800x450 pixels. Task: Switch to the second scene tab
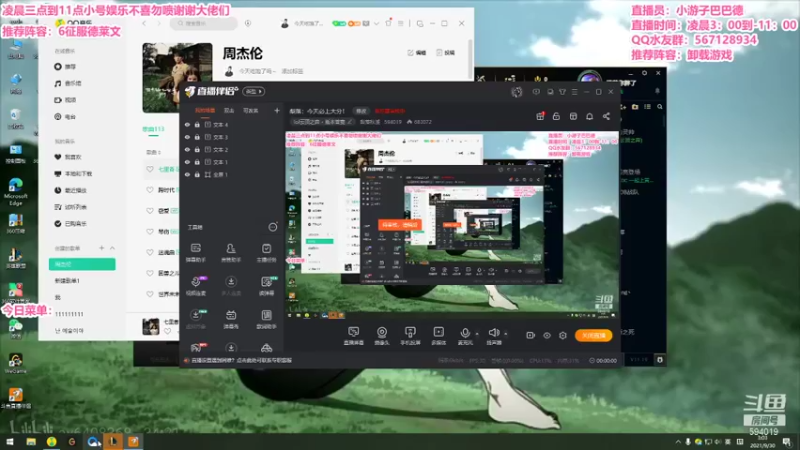click(x=229, y=110)
